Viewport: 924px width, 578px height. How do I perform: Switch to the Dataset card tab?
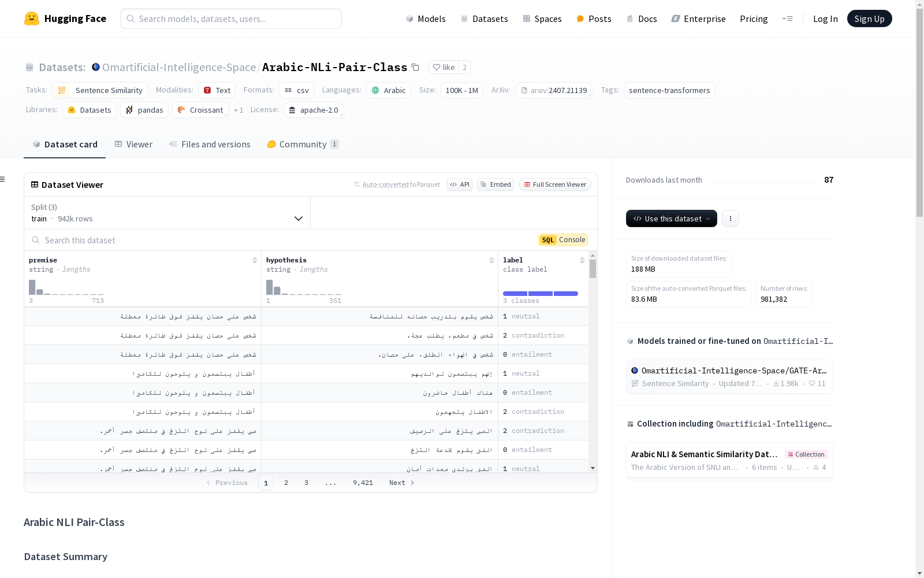tap(65, 144)
